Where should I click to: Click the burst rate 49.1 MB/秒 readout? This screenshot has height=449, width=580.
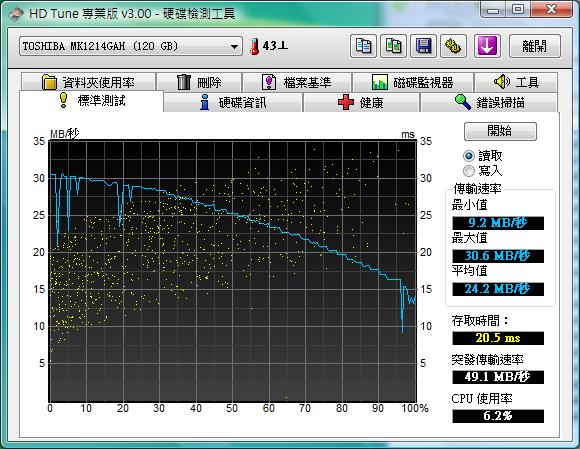498,377
